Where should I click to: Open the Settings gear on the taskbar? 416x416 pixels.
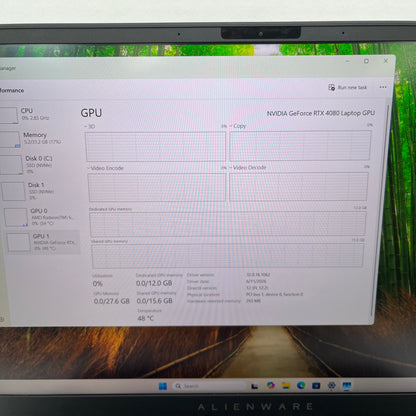click(x=331, y=386)
